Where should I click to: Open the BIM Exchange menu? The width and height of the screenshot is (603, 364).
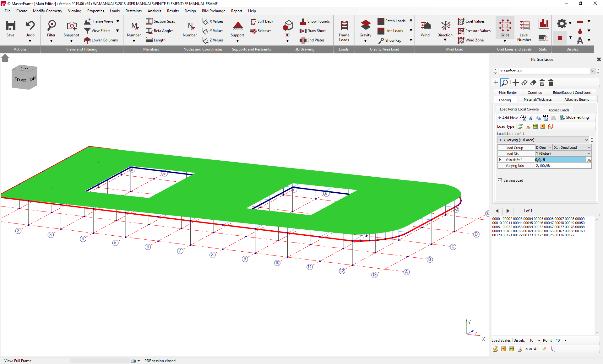pos(214,11)
